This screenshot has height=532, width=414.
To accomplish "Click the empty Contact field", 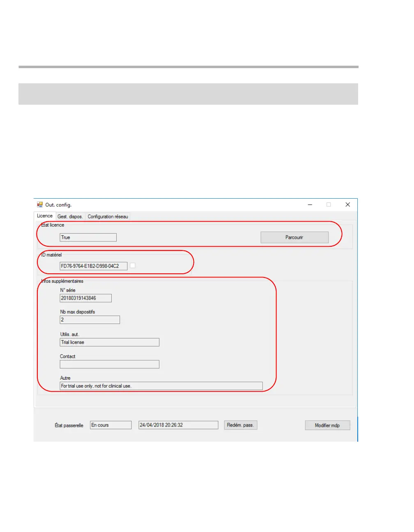I will pyautogui.click(x=110, y=365).
